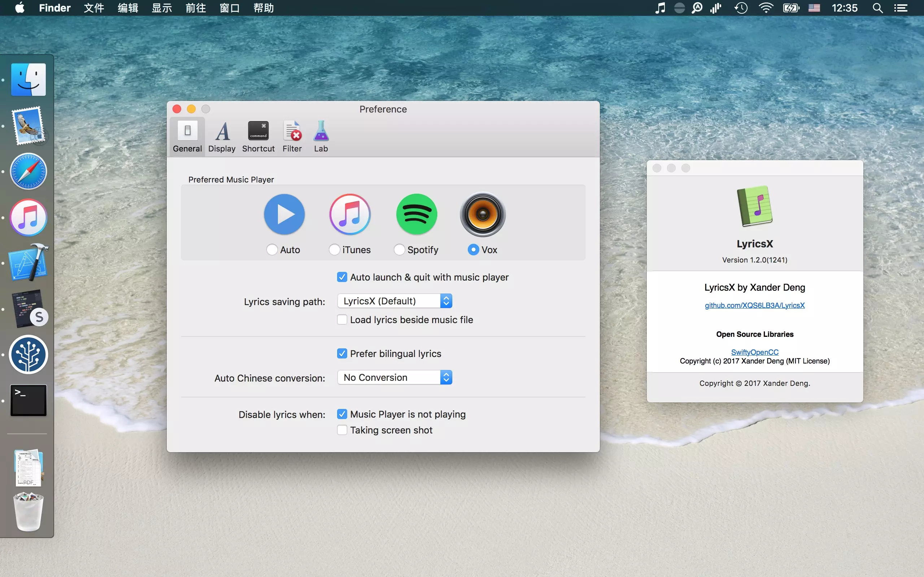Click the iTunes player icon
924x577 pixels.
350,214
